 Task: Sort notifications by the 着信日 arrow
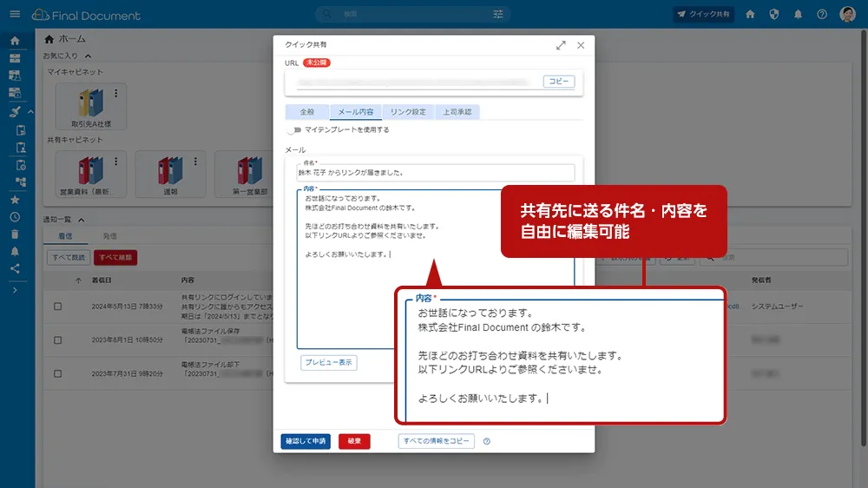(78, 280)
